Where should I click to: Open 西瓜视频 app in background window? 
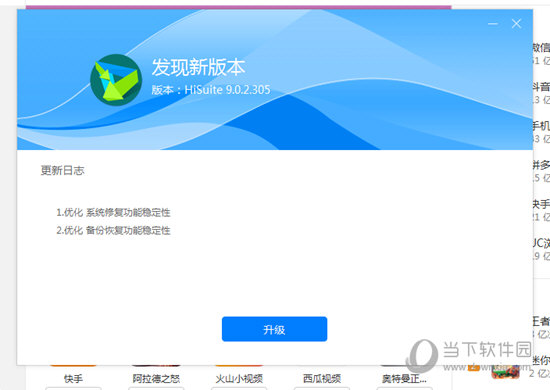tap(322, 378)
